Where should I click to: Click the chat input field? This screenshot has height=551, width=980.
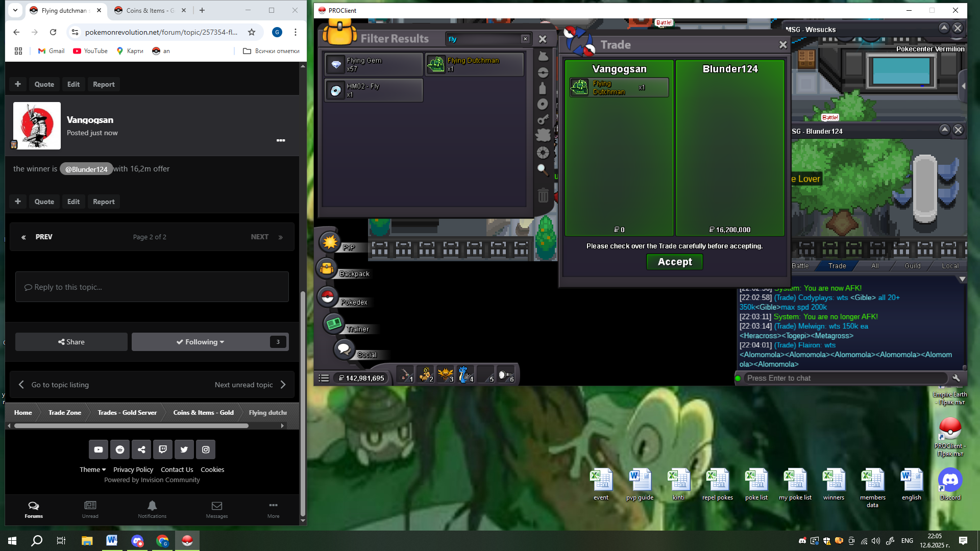846,378
